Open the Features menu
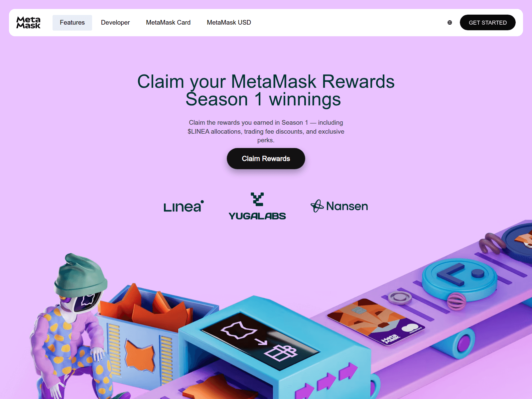532x399 pixels. tap(72, 23)
